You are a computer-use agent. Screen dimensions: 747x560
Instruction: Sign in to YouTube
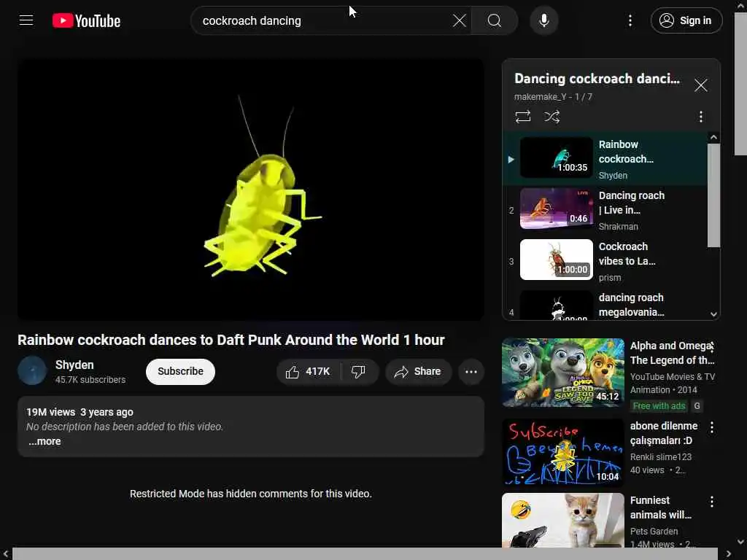pyautogui.click(x=686, y=20)
